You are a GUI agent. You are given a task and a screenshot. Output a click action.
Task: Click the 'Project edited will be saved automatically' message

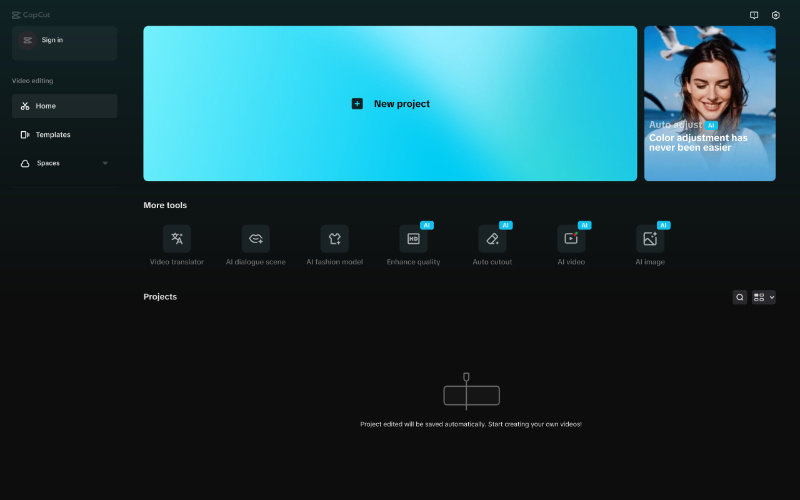(x=471, y=424)
